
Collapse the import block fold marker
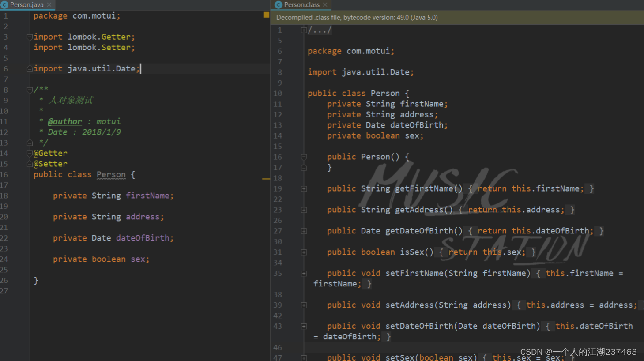(x=30, y=37)
